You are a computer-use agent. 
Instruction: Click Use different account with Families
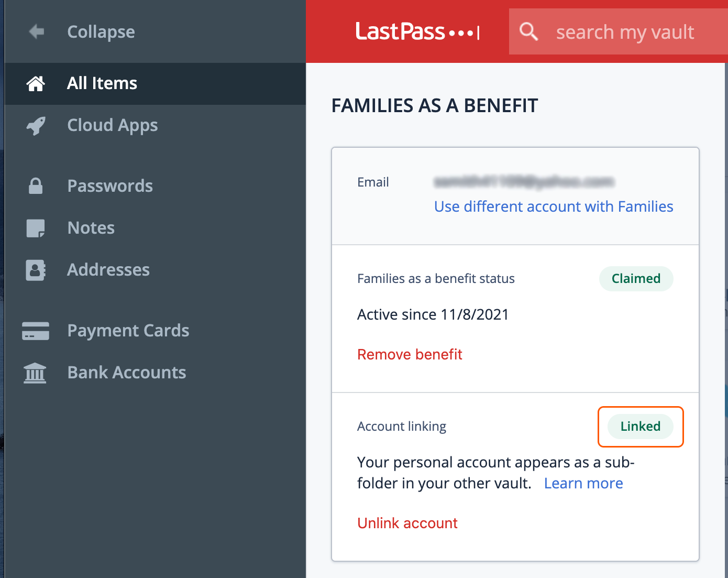(x=553, y=206)
